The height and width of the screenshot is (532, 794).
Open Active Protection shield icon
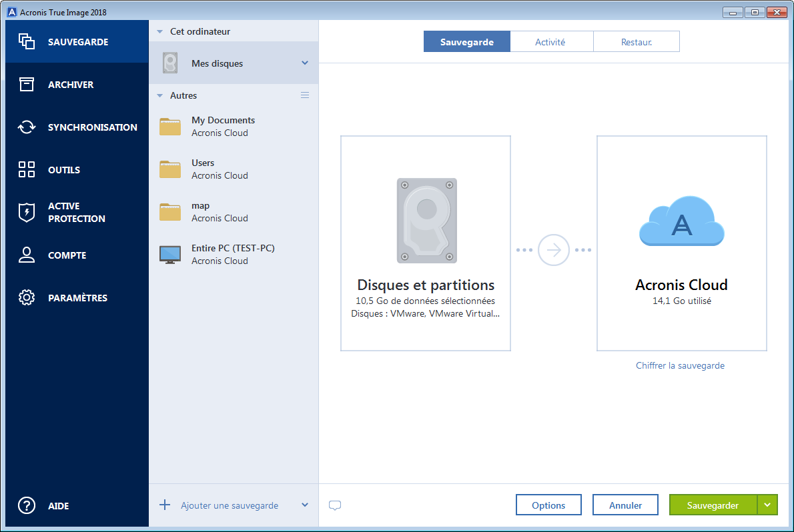point(27,212)
